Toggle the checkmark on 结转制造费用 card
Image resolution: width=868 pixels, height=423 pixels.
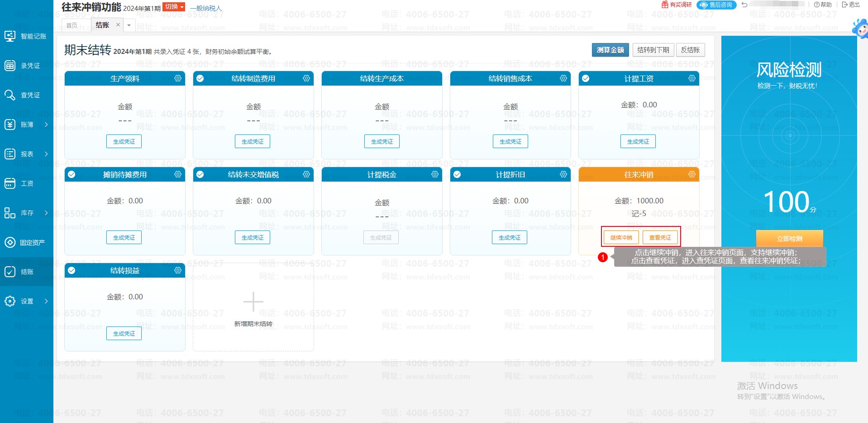(200, 78)
